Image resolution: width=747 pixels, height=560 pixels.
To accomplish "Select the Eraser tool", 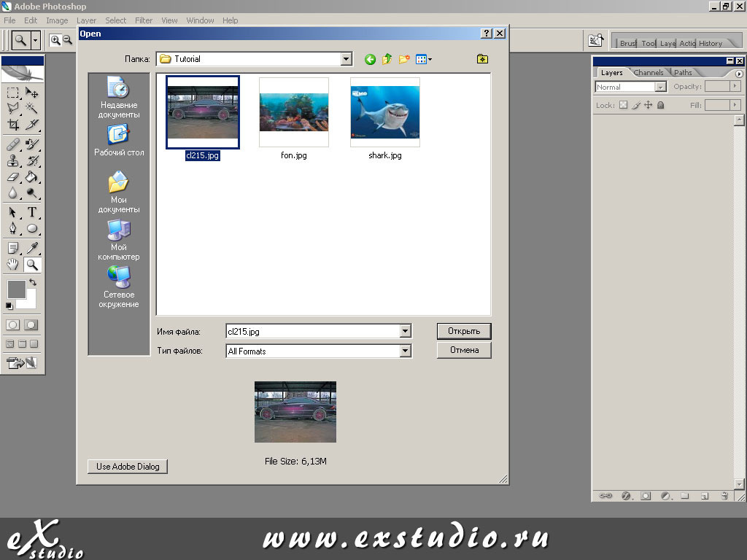I will [x=13, y=177].
